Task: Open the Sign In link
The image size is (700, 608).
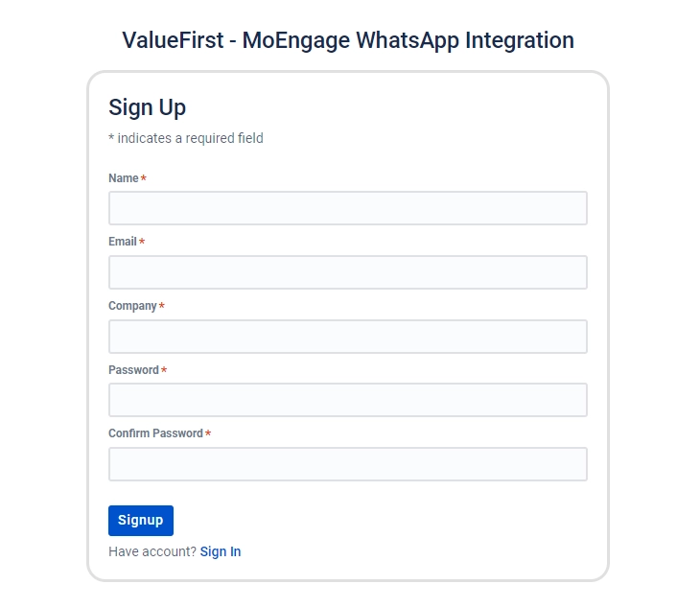Action: (221, 551)
